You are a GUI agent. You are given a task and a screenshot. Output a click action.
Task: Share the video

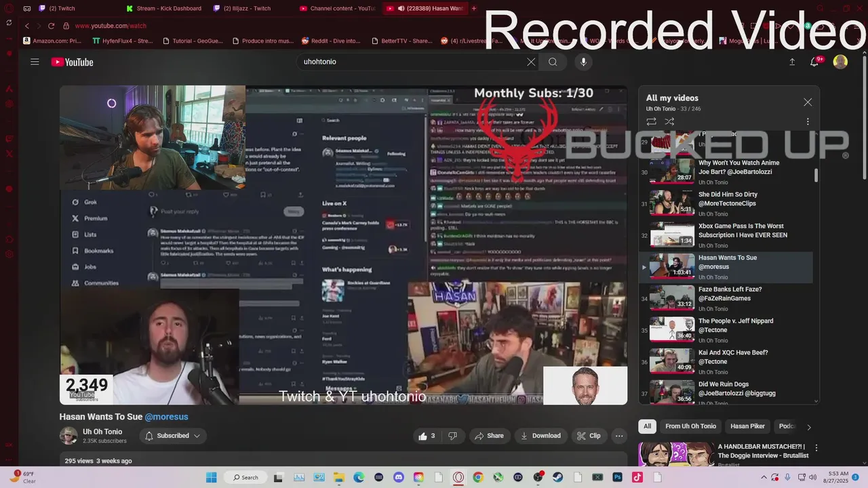click(x=489, y=436)
